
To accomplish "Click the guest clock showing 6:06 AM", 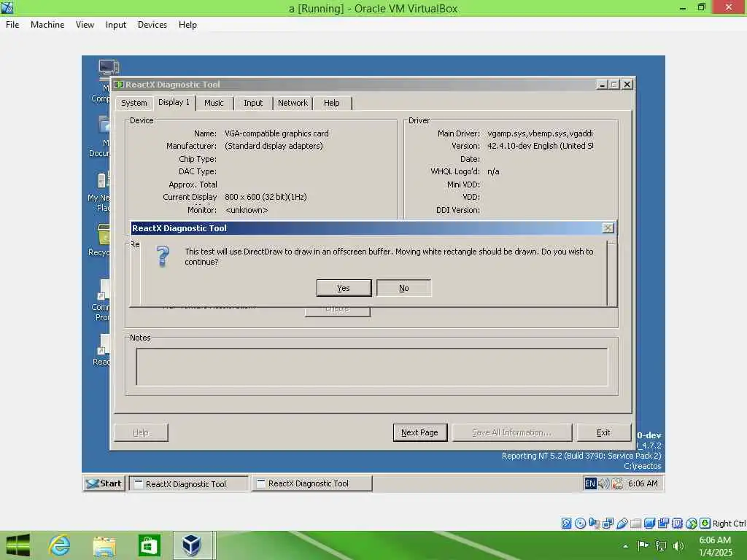I will (643, 483).
